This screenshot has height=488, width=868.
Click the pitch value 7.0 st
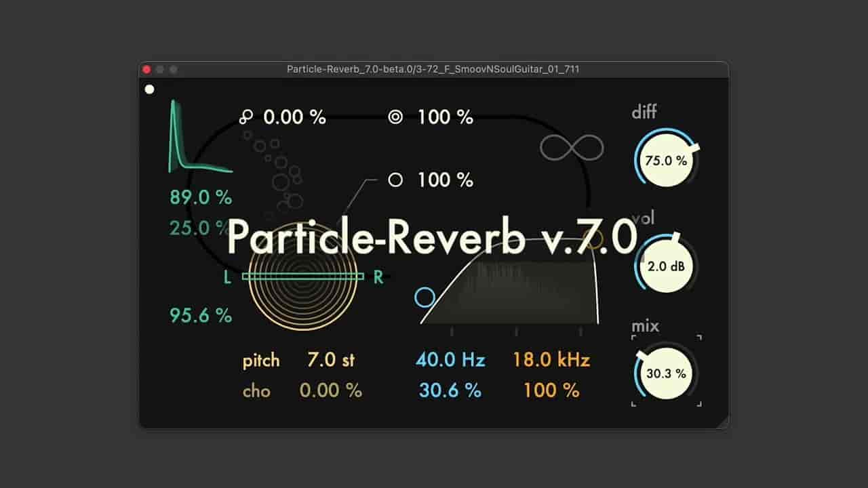[x=331, y=360]
